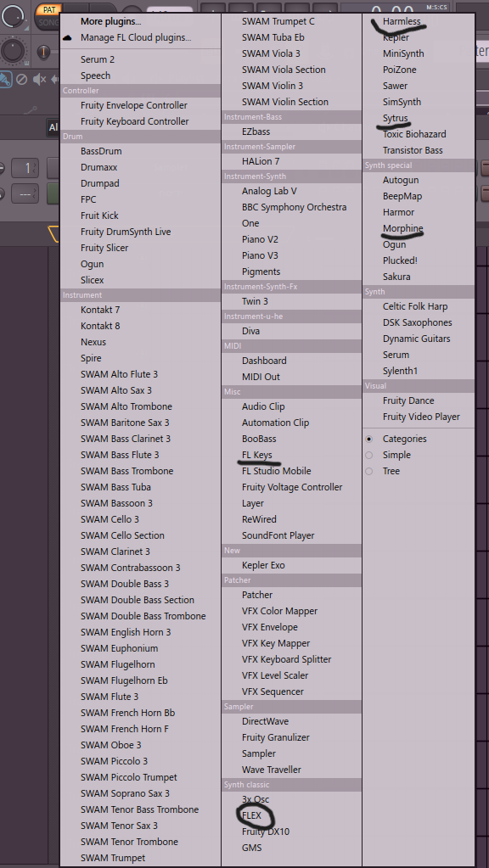
Task: Open Fruity Video Player
Action: 421,417
